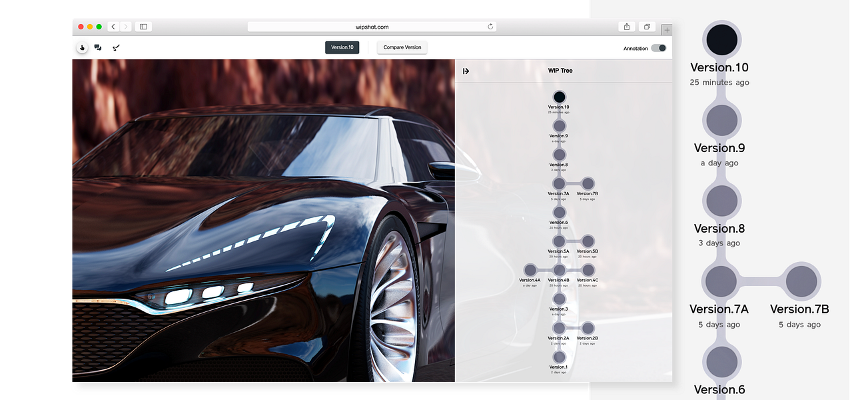This screenshot has width=868, height=400.
Task: Select the Version.1 tree node
Action: (x=559, y=357)
